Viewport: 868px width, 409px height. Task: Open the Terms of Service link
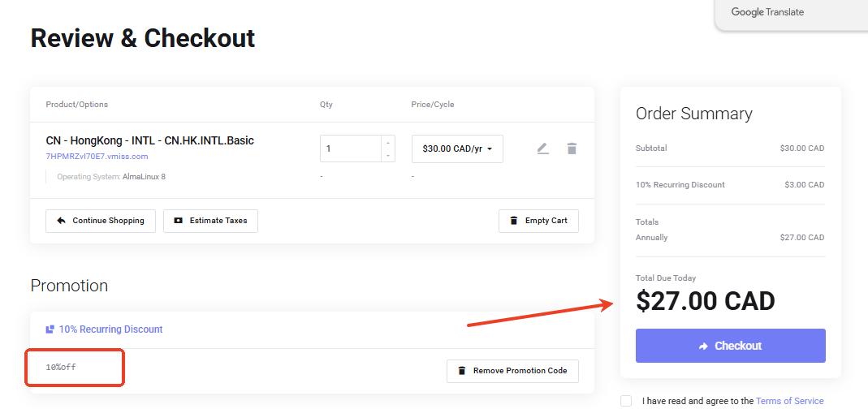(x=789, y=401)
